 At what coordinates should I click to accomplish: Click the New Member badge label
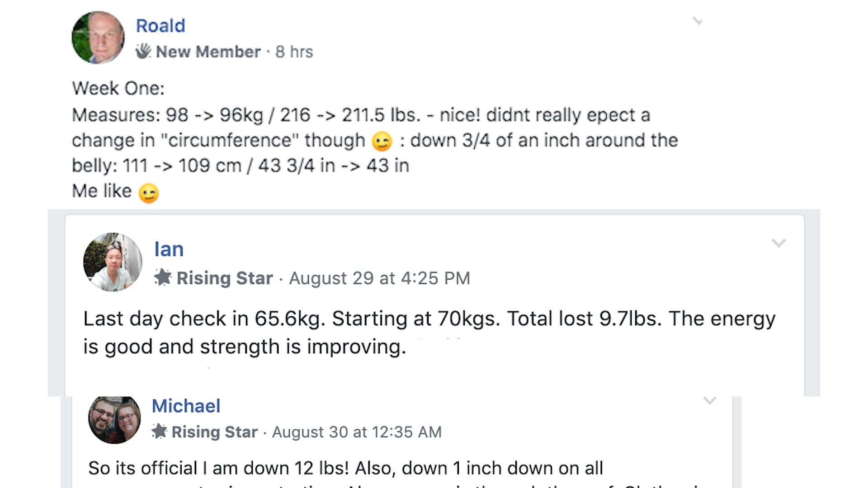208,52
